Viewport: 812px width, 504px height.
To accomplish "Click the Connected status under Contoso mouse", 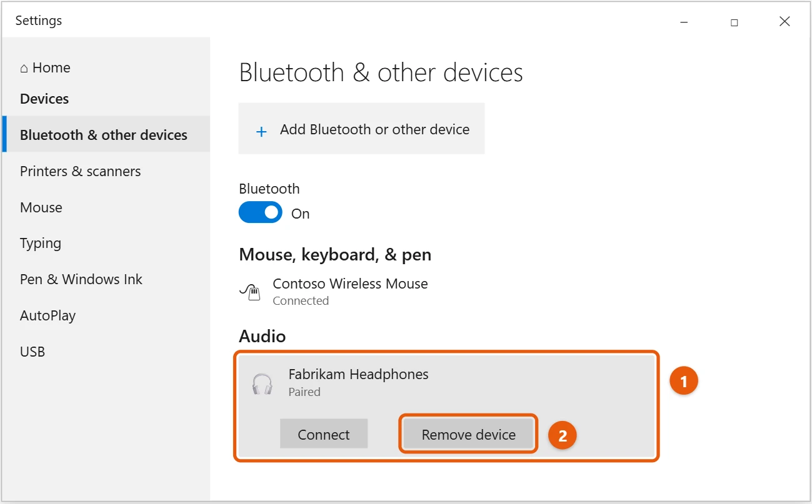I will [301, 300].
